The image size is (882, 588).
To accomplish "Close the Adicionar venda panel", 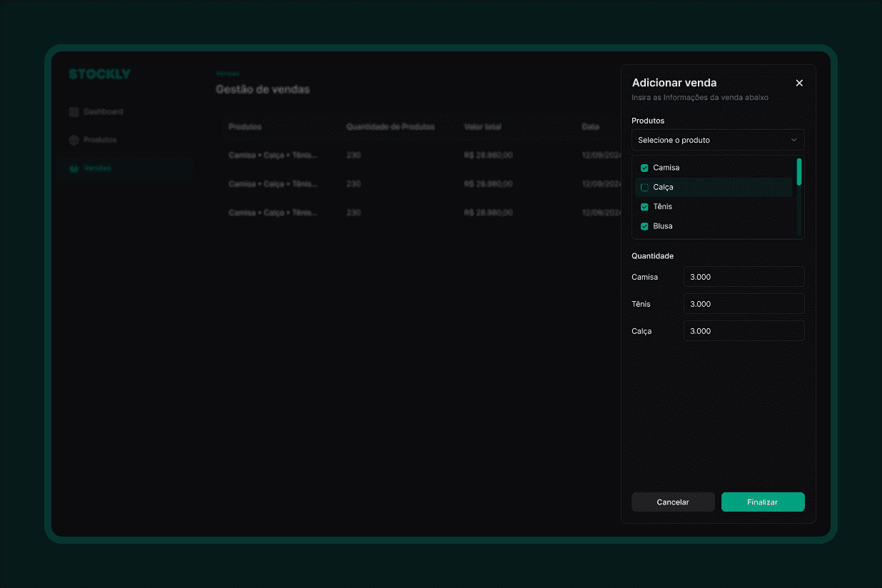I will [x=799, y=83].
